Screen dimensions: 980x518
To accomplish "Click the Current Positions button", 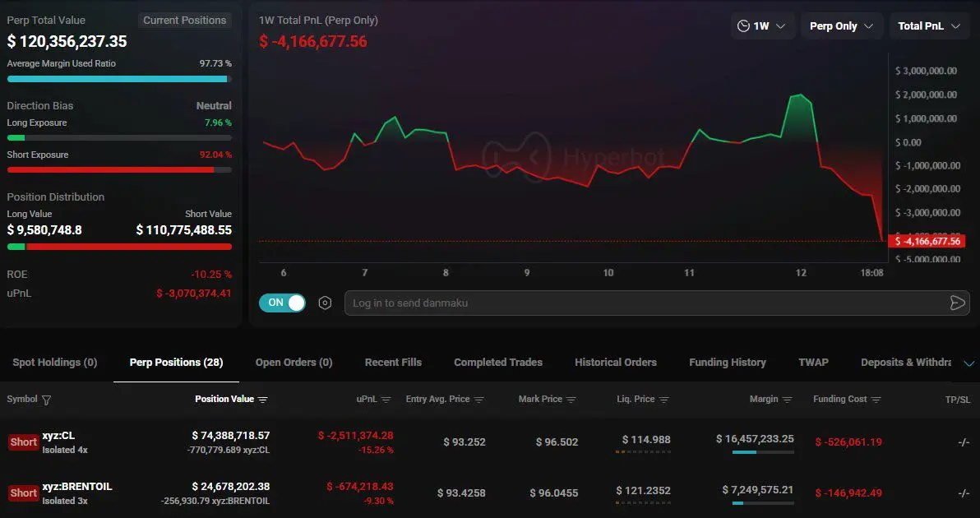I will 184,20.
